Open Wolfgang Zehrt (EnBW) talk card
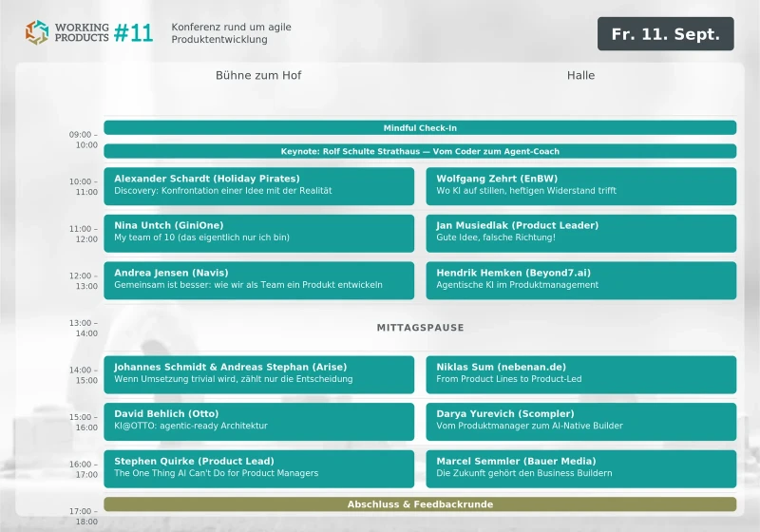The height and width of the screenshot is (532, 760). point(581,186)
